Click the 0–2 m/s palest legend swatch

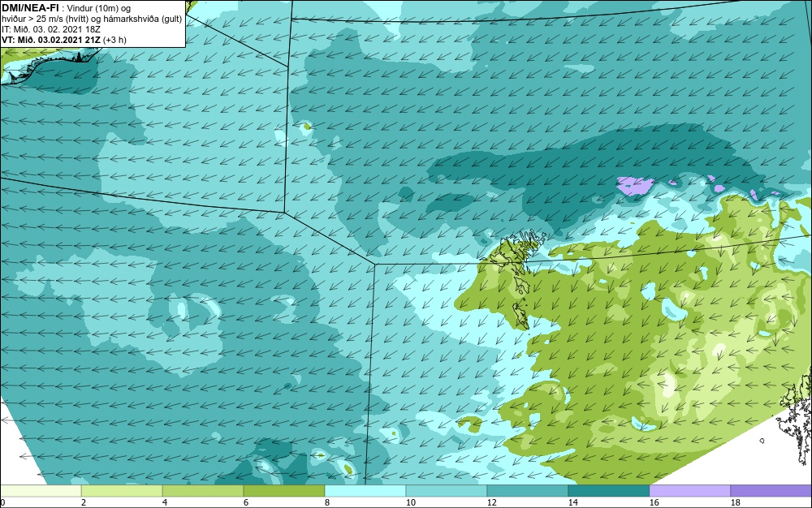point(41,491)
